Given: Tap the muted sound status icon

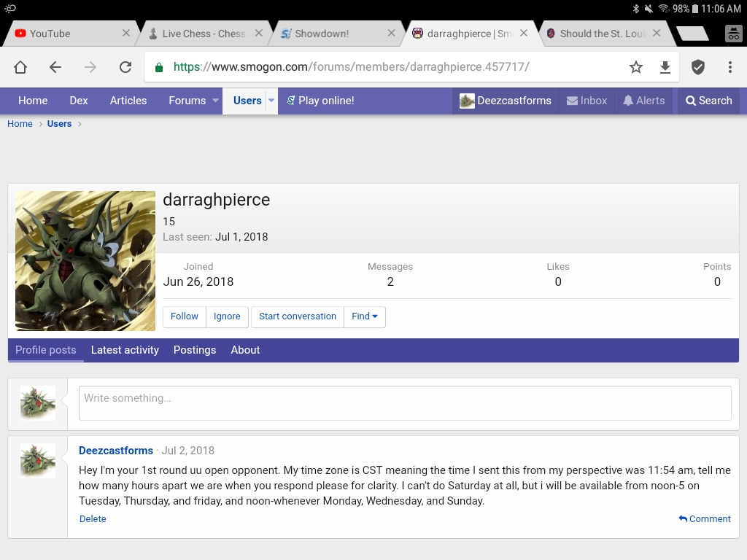Looking at the screenshot, I should [x=649, y=9].
